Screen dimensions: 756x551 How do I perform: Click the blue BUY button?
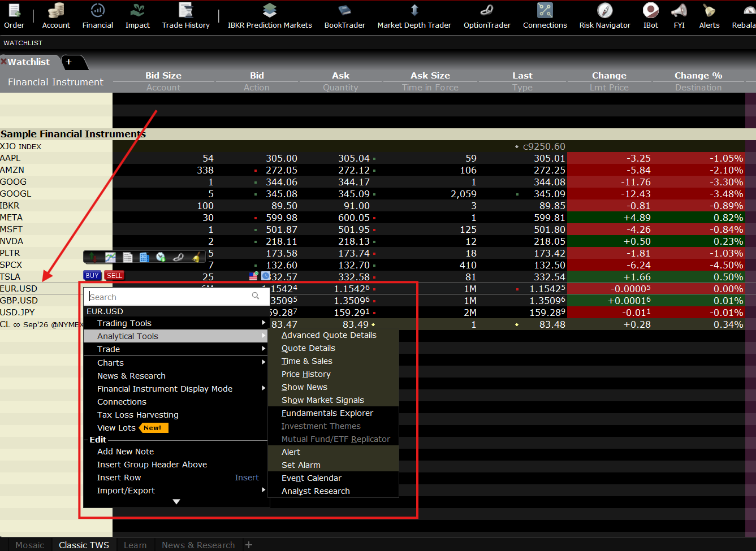[93, 276]
